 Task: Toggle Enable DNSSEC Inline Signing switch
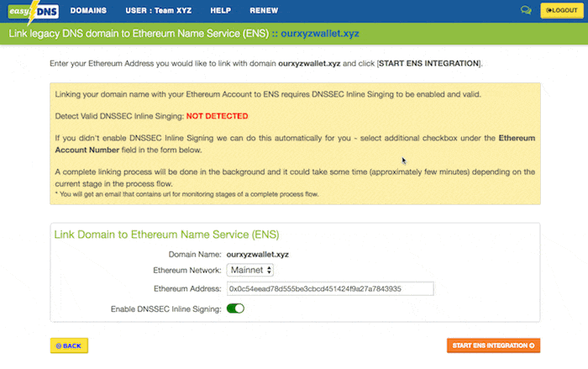tap(235, 308)
